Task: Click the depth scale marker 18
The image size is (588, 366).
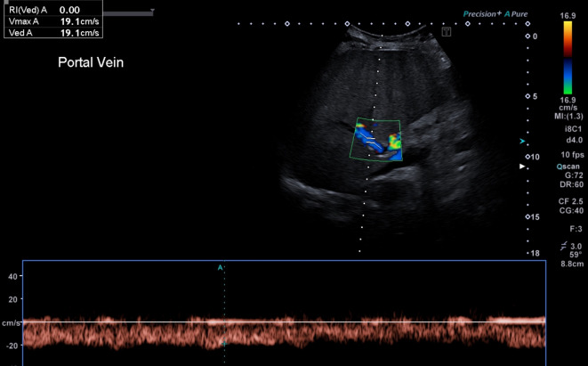Action: tap(536, 254)
